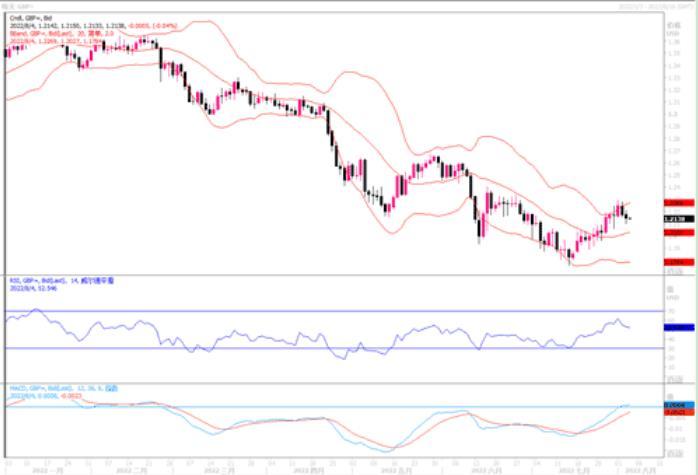This screenshot has height=475, width=698.
Task: Click the chart title GBP= at top left
Action: pyautogui.click(x=22, y=5)
